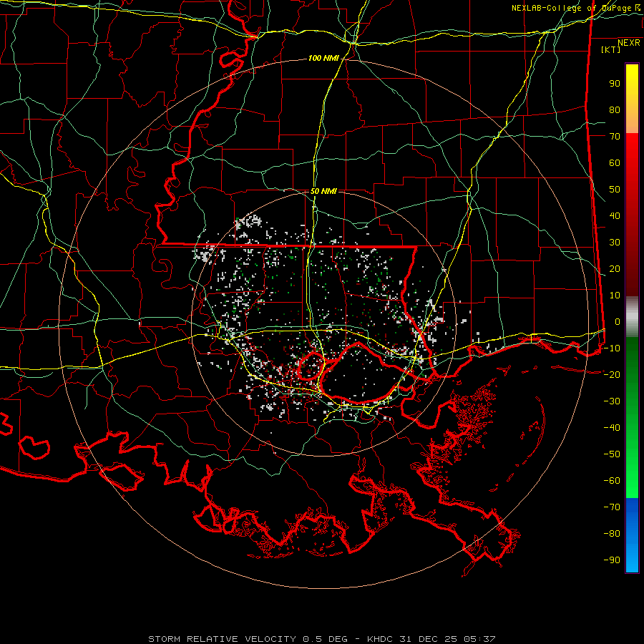Click the -60 value on the velocity scale
Image resolution: width=644 pixels, height=644 pixels.
612,481
